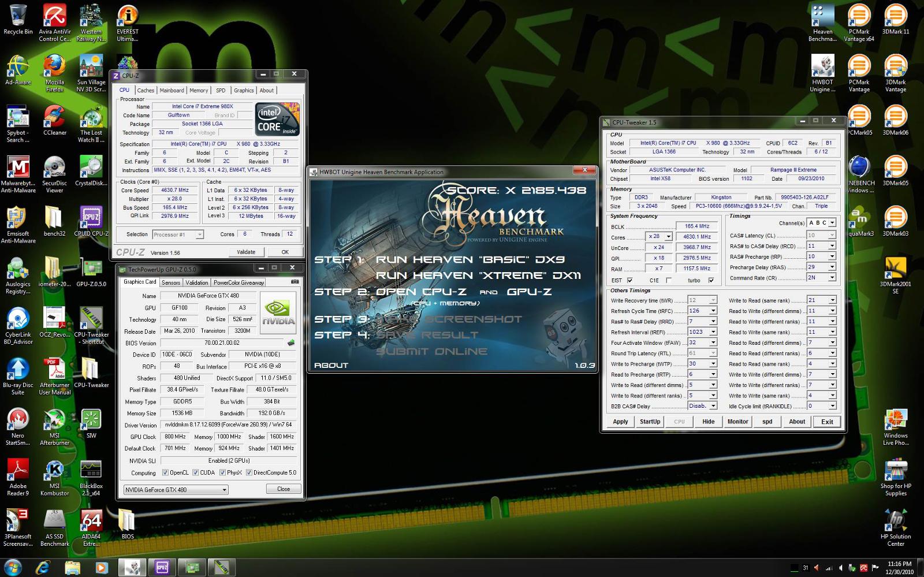This screenshot has width=924, height=577.
Task: Toggle DirectCompute 5.0 checkbox
Action: [249, 472]
